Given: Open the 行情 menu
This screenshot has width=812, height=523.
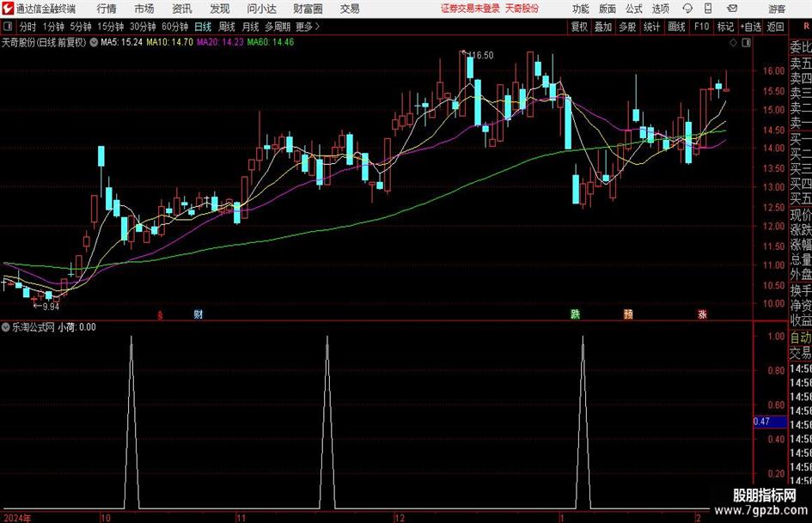Looking at the screenshot, I should [x=107, y=9].
